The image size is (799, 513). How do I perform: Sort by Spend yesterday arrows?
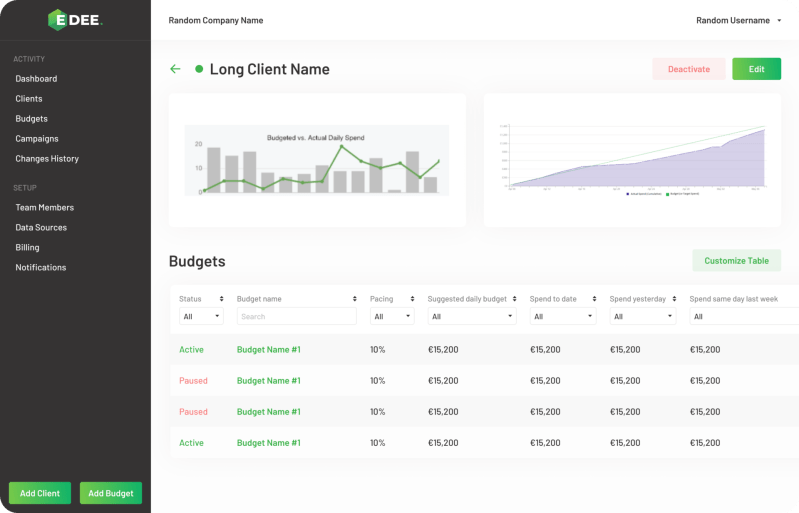[674, 299]
